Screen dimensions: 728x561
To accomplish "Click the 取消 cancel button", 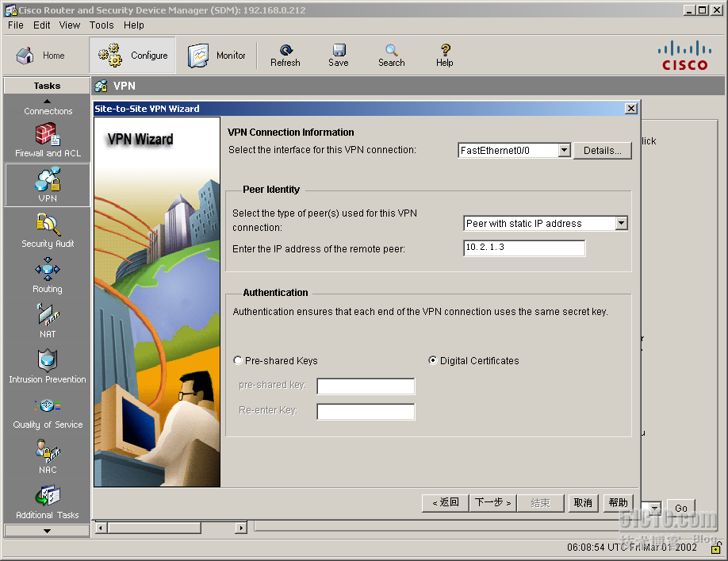I will (x=583, y=503).
